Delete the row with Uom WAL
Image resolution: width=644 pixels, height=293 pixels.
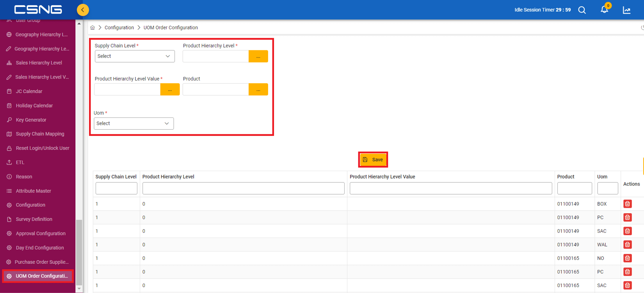pos(628,245)
